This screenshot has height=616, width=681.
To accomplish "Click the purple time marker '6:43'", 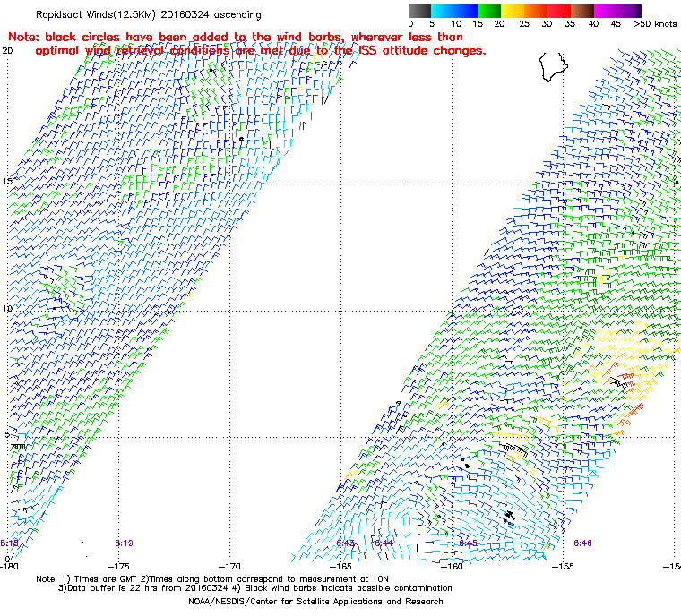I will pyautogui.click(x=346, y=543).
